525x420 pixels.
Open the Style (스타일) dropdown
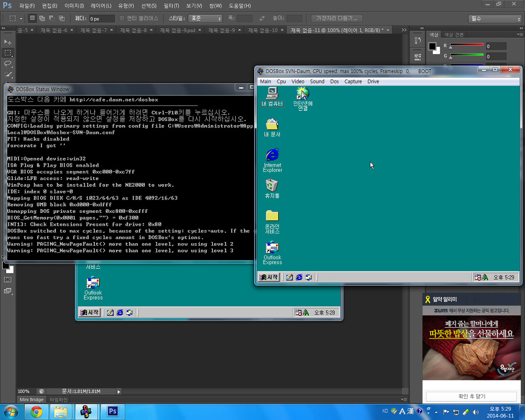tap(205, 18)
